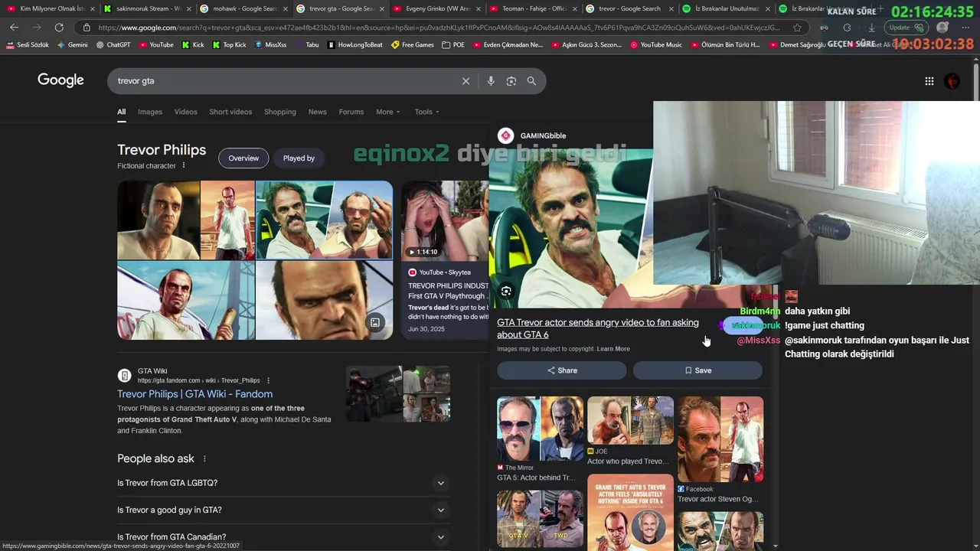The width and height of the screenshot is (980, 551).
Task: Click the browser Update button
Action: coord(906,28)
